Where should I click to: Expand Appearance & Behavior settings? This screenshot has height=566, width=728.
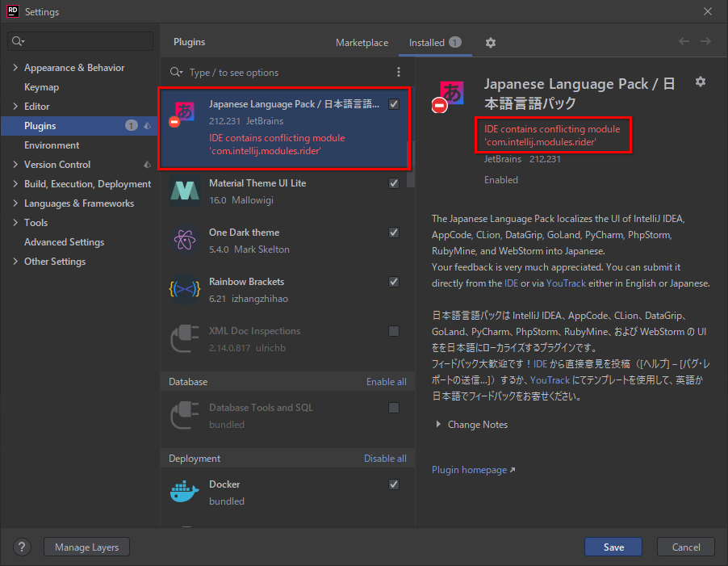[15, 68]
